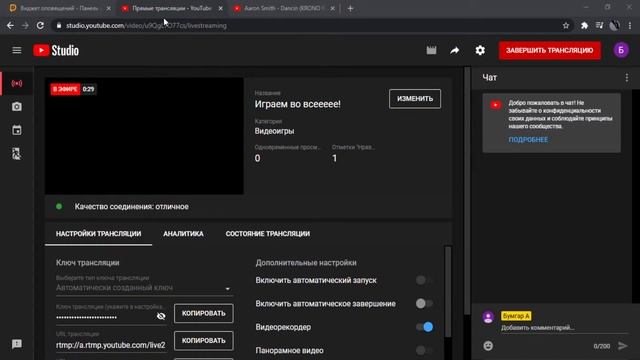Click the Видеоигры category text
This screenshot has height=360, width=640.
click(x=274, y=131)
